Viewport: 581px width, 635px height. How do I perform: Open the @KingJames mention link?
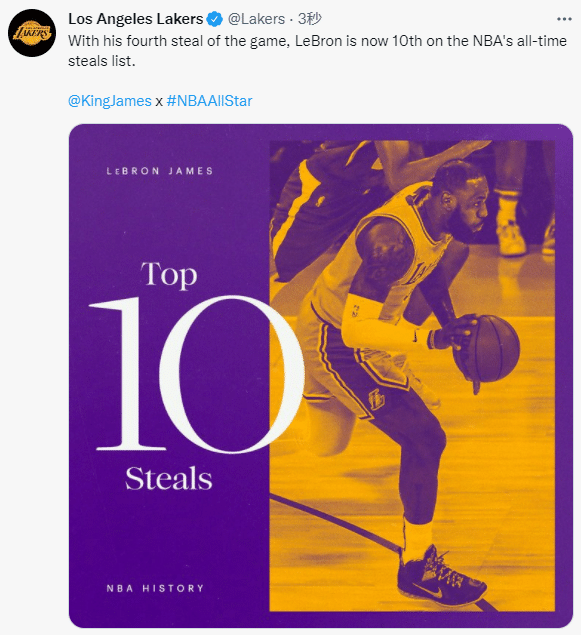pyautogui.click(x=110, y=101)
